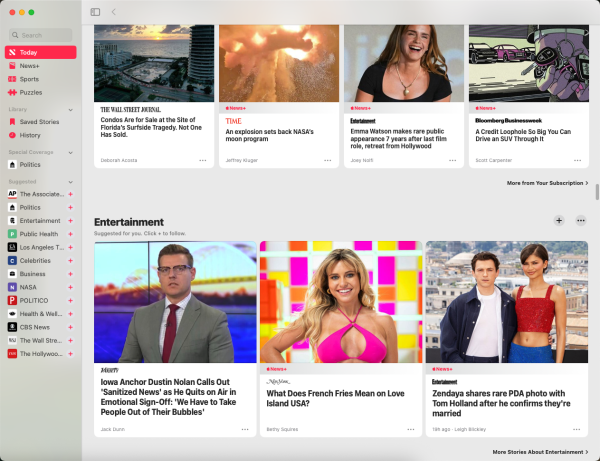Click More from Your Subscription link
The height and width of the screenshot is (461, 600).
548,183
